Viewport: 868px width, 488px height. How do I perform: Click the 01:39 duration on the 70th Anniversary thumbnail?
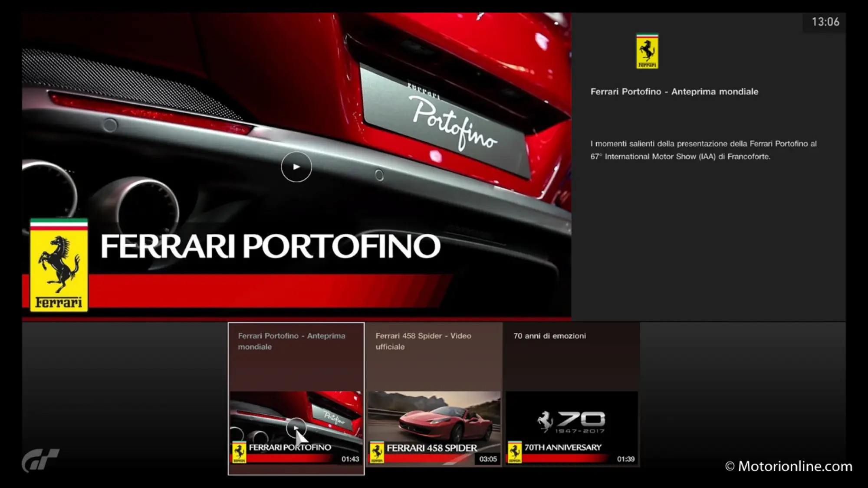pos(626,459)
